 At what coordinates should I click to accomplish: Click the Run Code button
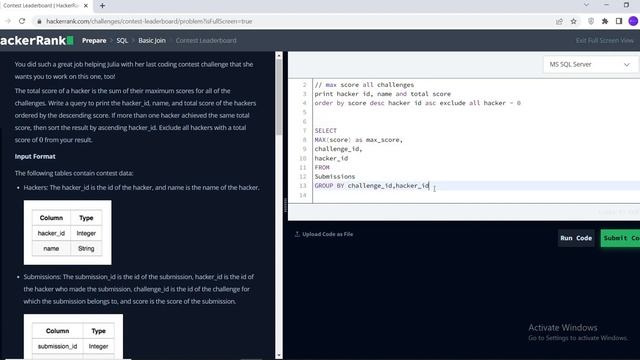(x=576, y=238)
